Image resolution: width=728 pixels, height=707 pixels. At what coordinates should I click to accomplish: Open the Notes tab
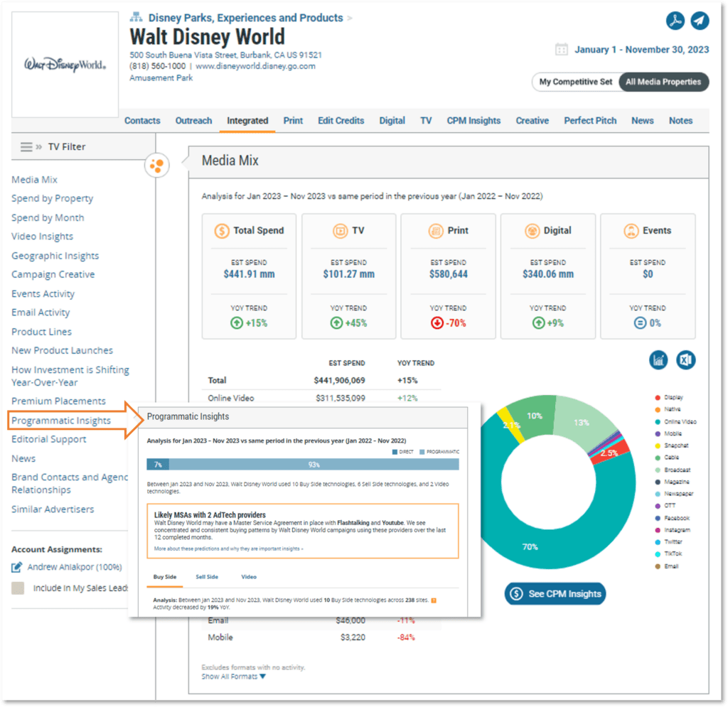point(680,121)
